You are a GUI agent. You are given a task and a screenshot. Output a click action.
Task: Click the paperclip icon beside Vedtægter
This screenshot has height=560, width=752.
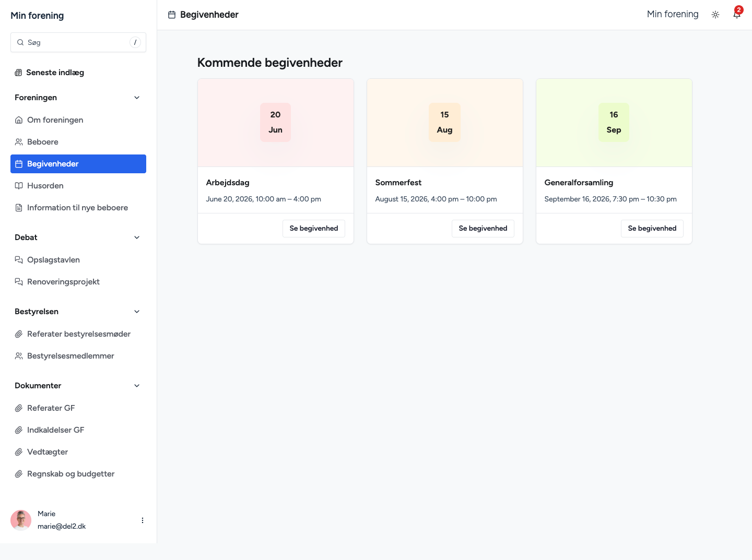point(19,452)
